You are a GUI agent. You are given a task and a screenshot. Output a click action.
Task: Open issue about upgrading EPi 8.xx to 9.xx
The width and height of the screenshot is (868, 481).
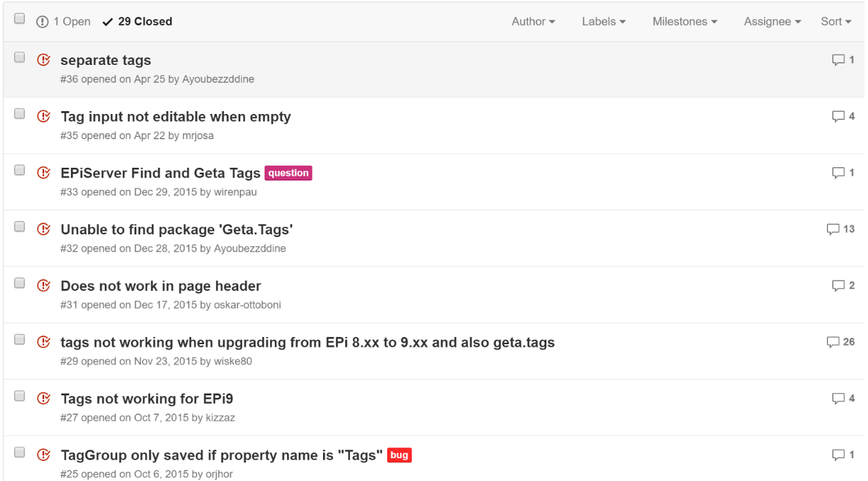point(308,343)
